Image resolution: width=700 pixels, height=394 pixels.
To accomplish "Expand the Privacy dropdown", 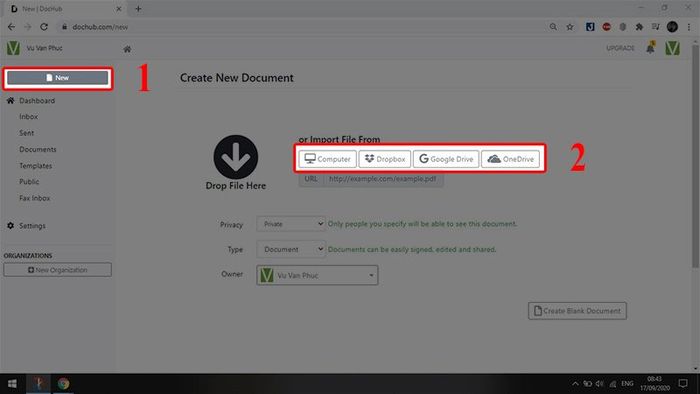I will point(291,224).
